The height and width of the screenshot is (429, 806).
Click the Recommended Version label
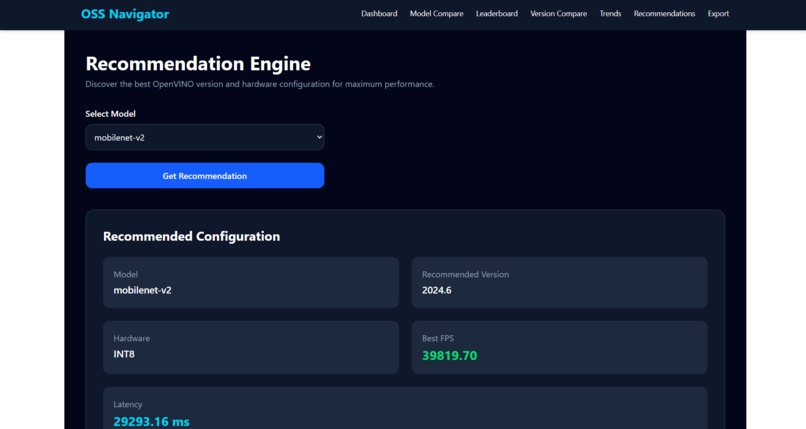[x=465, y=274]
